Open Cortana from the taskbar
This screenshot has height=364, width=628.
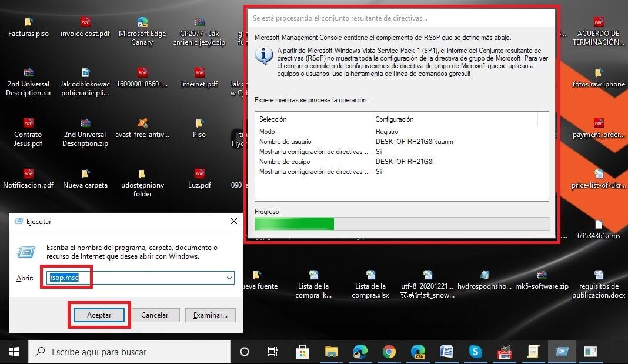pyautogui.click(x=244, y=352)
